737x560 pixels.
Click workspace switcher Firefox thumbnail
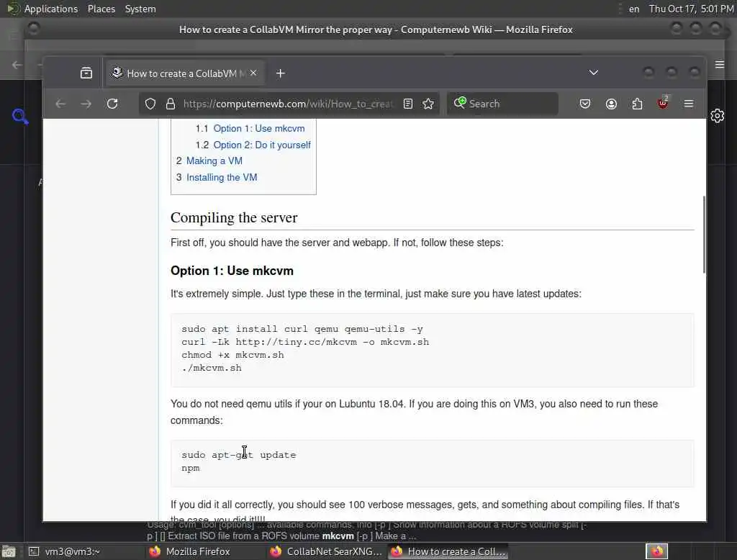(656, 551)
